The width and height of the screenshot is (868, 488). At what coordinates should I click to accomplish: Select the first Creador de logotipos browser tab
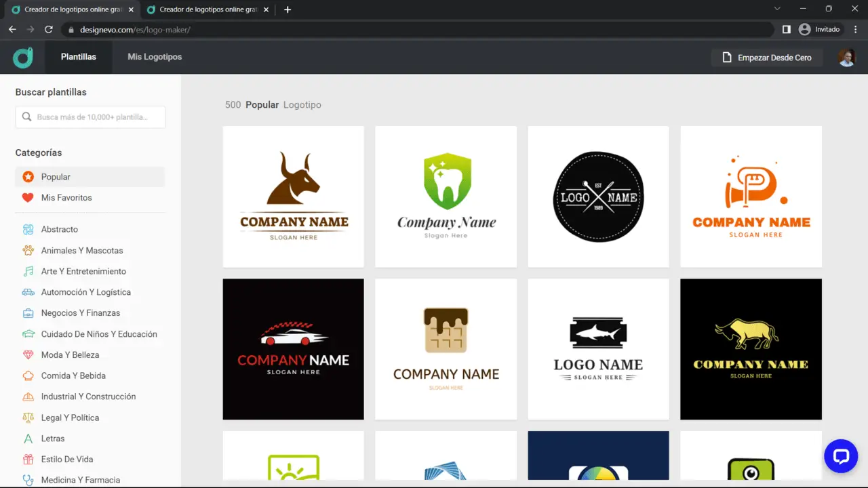[71, 9]
